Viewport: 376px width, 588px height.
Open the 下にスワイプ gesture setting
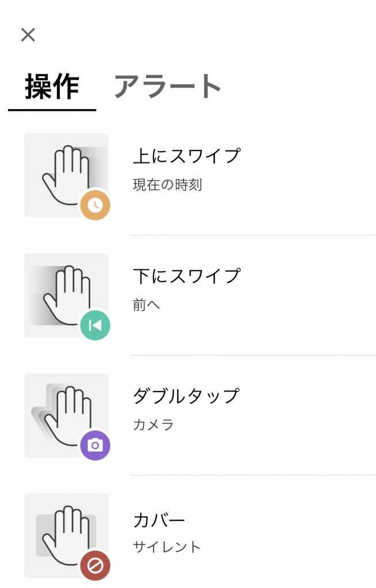[x=187, y=276]
